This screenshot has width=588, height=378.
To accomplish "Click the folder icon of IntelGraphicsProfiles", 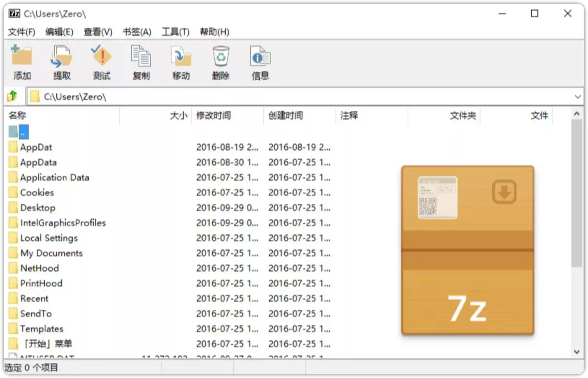I will tap(13, 223).
